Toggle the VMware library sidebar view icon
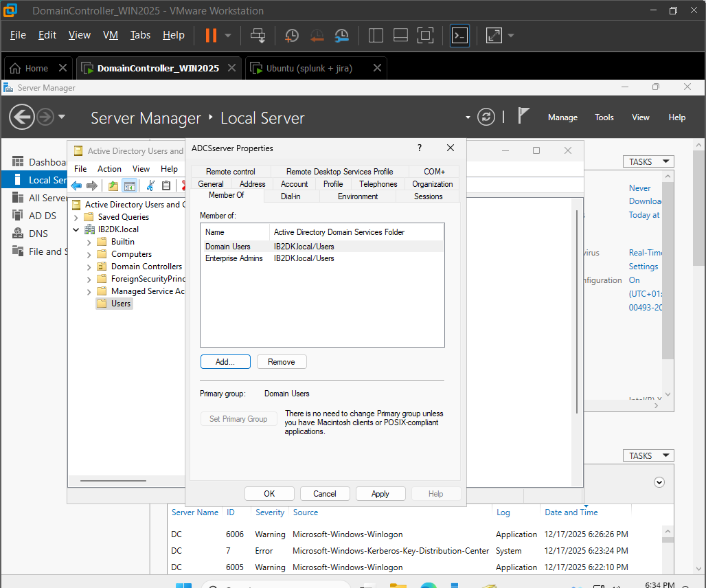 click(x=376, y=35)
